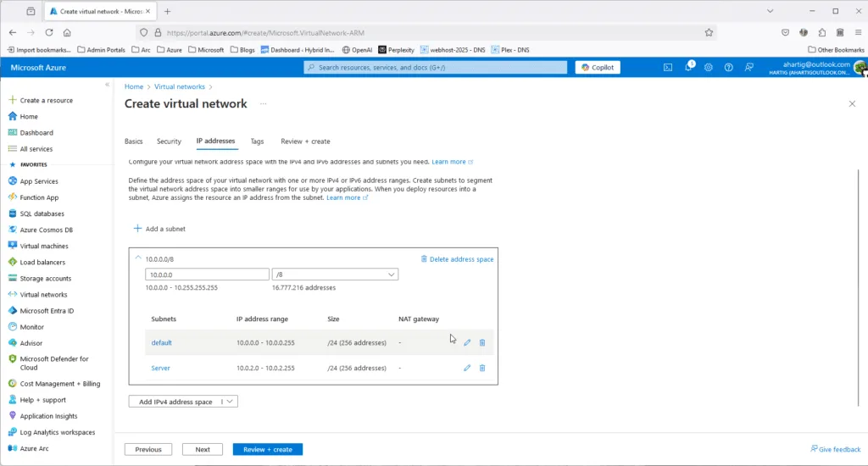868x466 pixels.
Task: Go to Virtual networks breadcrumb
Action: [180, 87]
